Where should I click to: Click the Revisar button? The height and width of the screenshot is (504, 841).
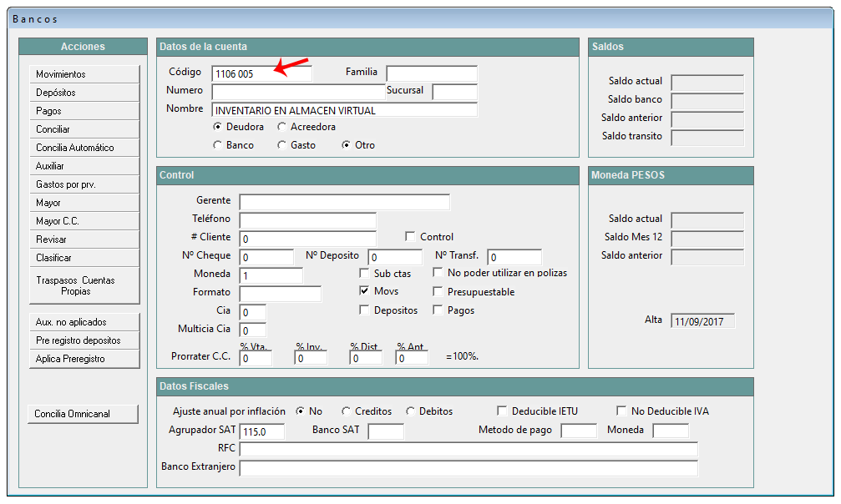[84, 239]
